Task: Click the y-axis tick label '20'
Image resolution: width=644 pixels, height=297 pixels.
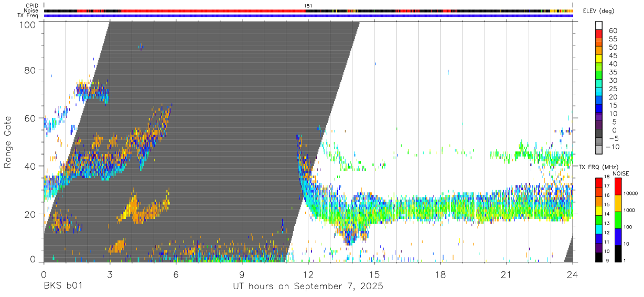Action: [30, 214]
